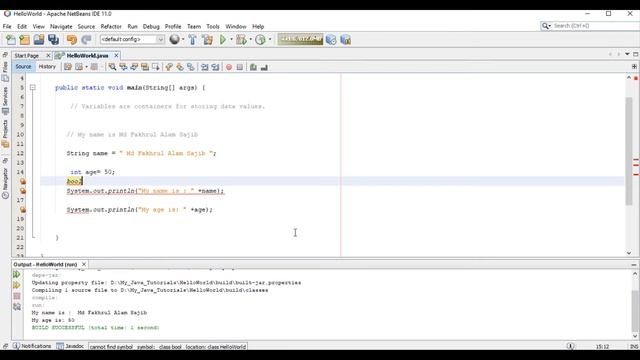Click the Next Bookmark editor icon
Screen dimensions: 640x360
180,67
